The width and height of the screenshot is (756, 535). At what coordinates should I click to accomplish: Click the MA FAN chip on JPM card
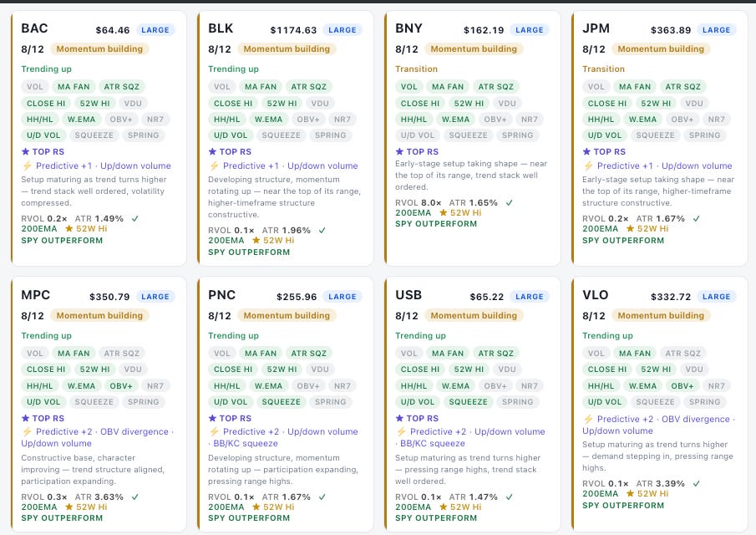[x=635, y=87]
